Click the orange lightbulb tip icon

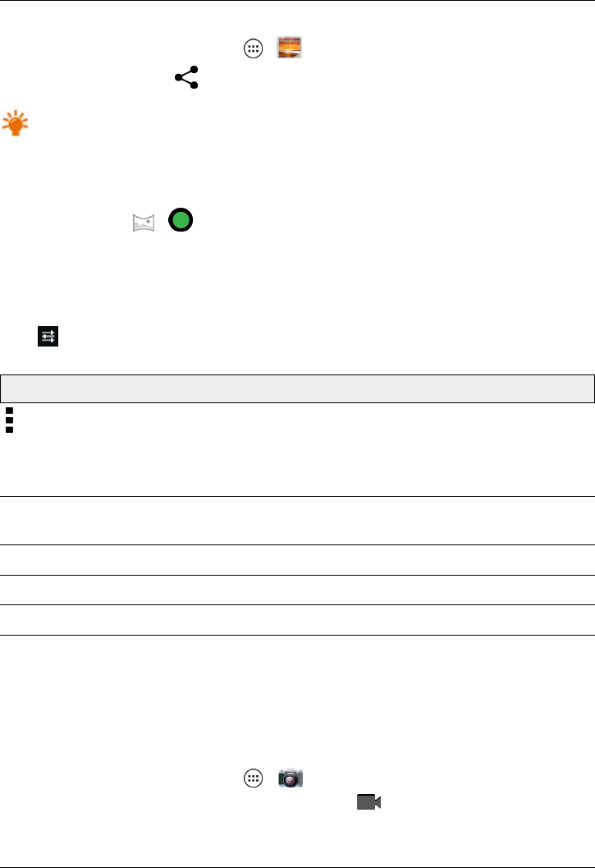pos(15,123)
